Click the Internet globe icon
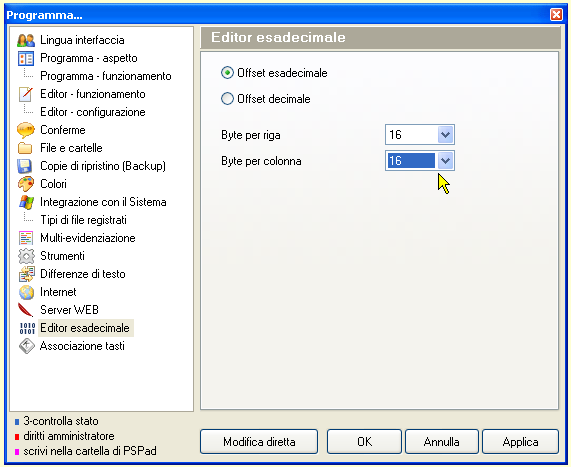This screenshot has width=571, height=467. [27, 292]
